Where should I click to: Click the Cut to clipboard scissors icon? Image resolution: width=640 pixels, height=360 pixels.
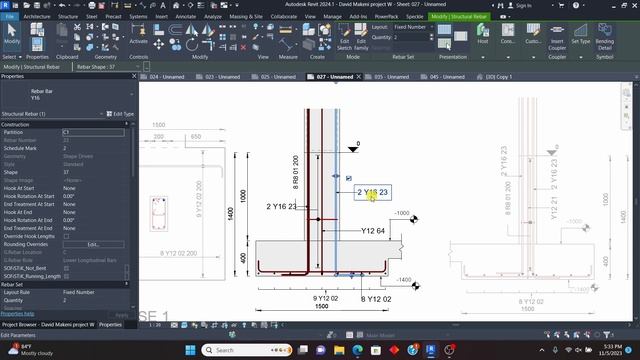pyautogui.click(x=77, y=27)
